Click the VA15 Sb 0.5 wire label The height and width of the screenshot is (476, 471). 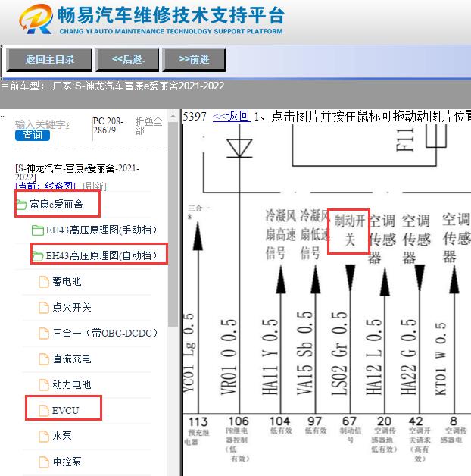click(x=304, y=353)
